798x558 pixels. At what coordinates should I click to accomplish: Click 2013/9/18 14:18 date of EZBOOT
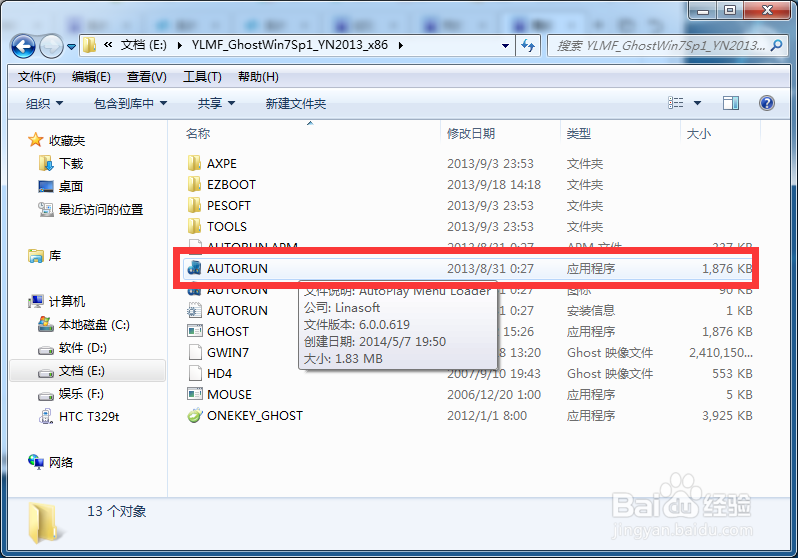[x=494, y=184]
